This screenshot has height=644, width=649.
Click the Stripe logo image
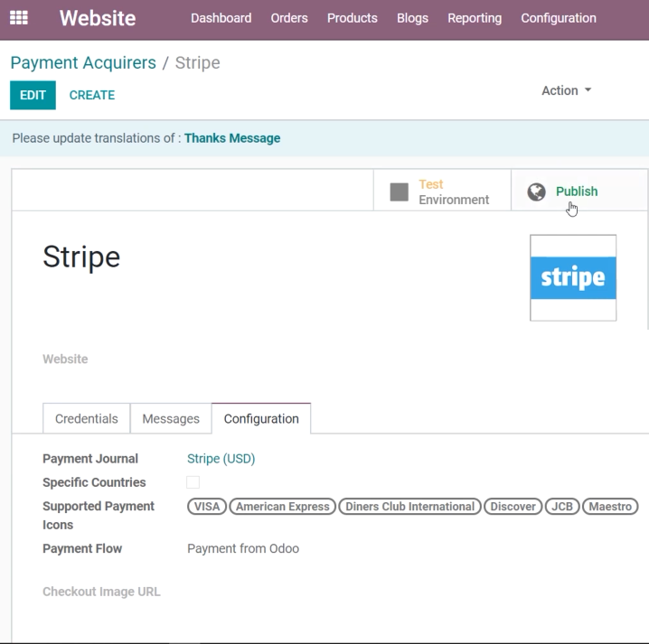573,277
